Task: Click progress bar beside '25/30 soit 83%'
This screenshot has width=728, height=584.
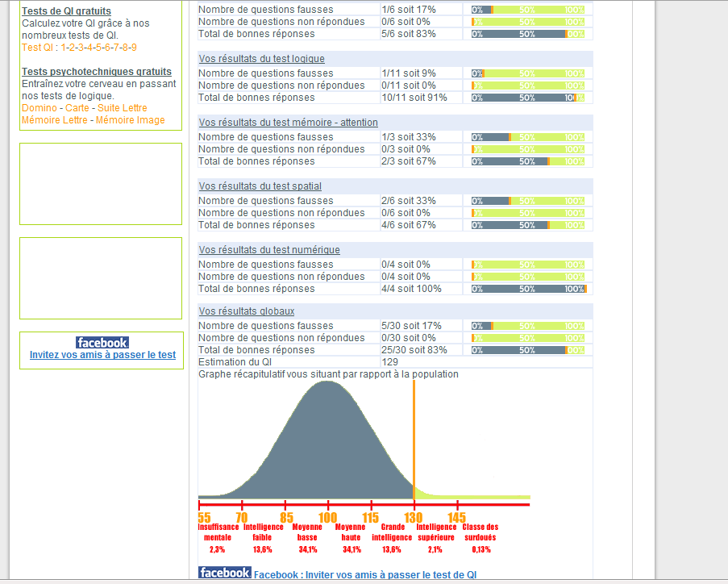Action: [x=528, y=350]
